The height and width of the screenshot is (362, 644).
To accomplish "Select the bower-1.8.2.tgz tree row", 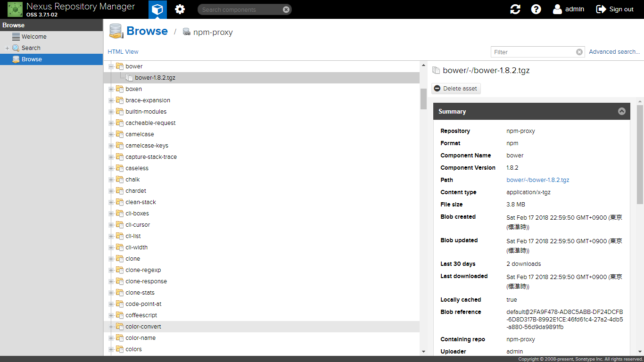I will (262, 78).
